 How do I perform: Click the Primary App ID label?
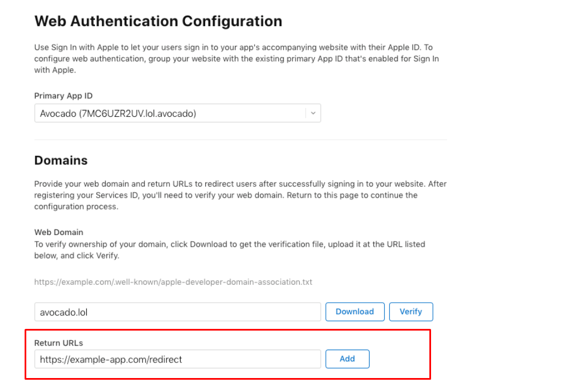point(63,95)
